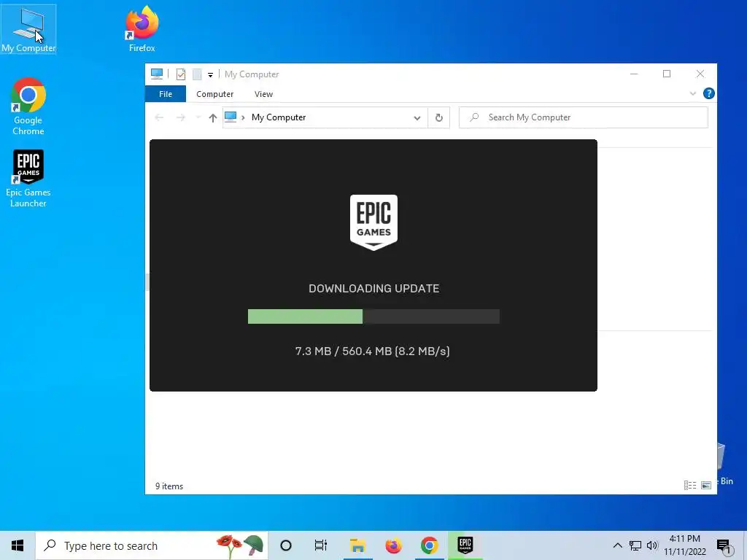Open network status tray icon
Image resolution: width=747 pixels, height=560 pixels.
(x=635, y=545)
